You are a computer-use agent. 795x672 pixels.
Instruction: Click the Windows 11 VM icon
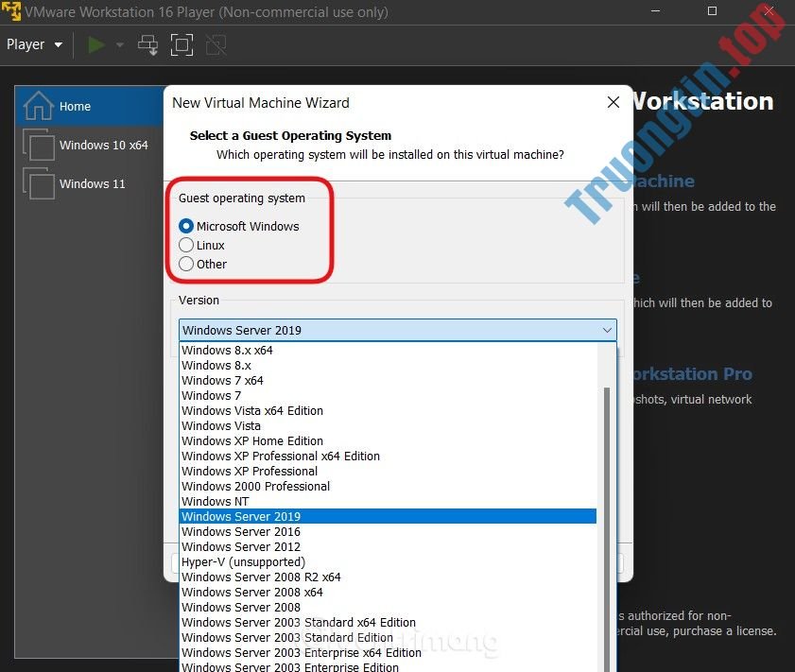click(38, 184)
